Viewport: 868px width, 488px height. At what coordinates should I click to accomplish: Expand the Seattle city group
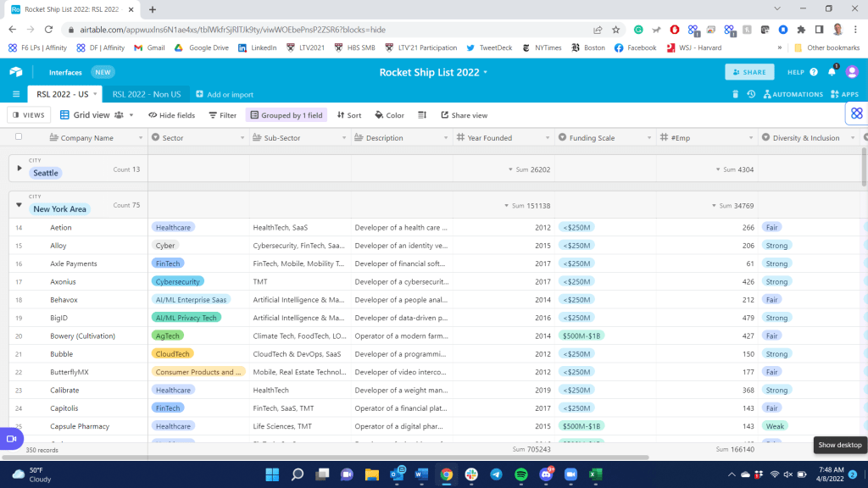[19, 168]
